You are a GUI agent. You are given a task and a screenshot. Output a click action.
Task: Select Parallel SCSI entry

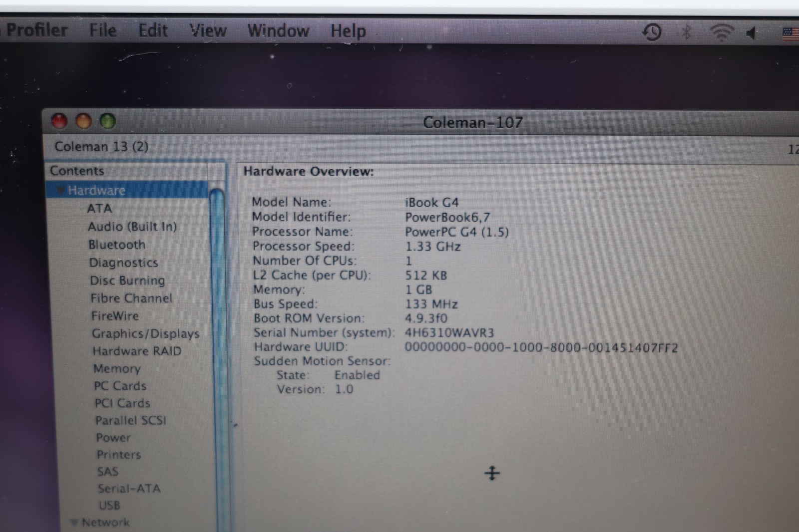point(131,420)
